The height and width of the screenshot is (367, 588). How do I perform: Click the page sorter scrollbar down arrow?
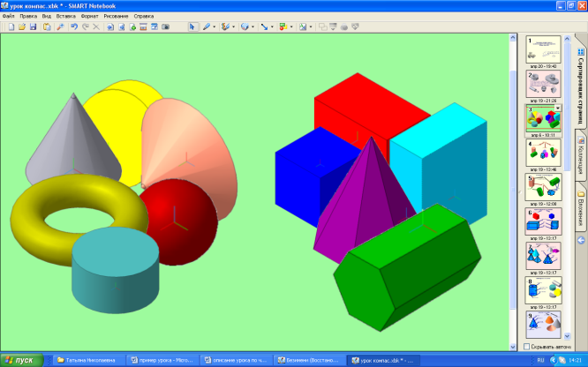point(567,336)
